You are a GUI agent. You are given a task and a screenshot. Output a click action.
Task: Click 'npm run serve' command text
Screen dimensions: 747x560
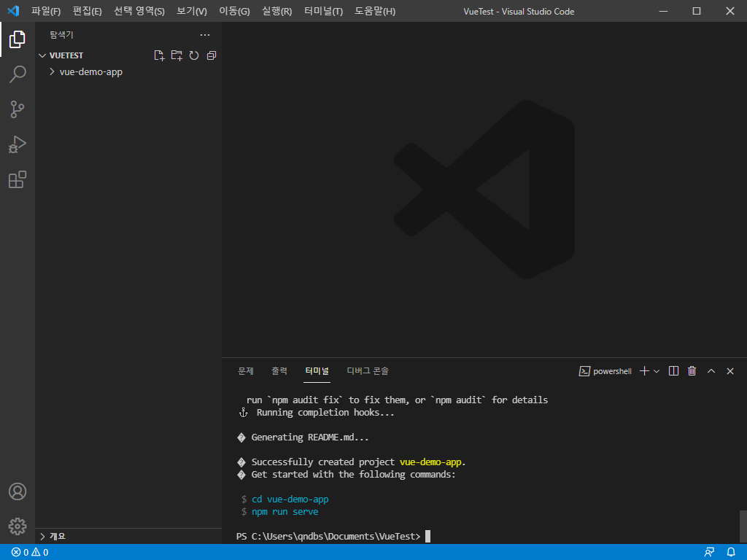point(285,511)
